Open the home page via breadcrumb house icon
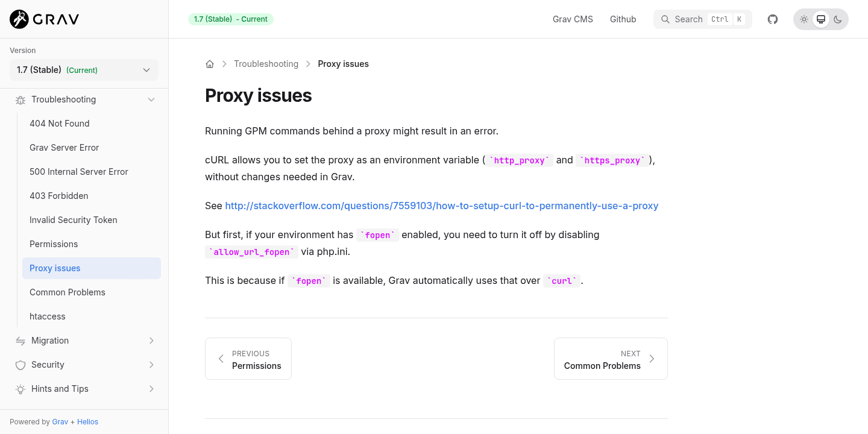The image size is (868, 434). click(x=210, y=63)
